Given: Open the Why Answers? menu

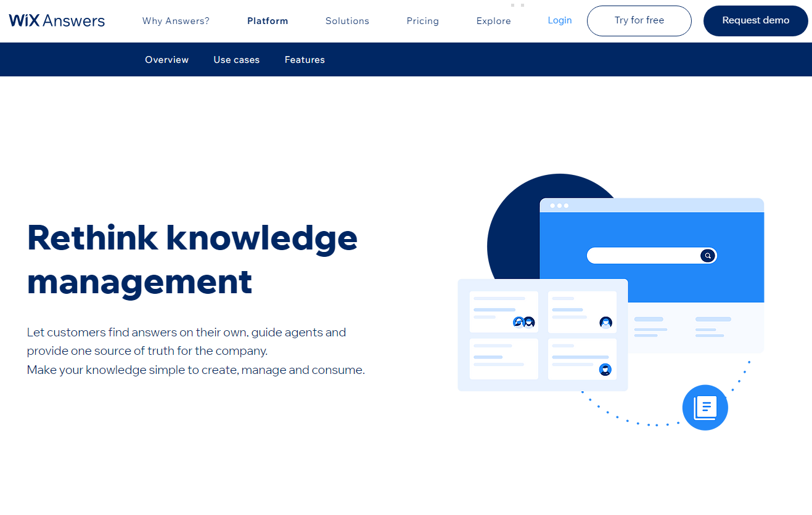Looking at the screenshot, I should click(x=176, y=21).
